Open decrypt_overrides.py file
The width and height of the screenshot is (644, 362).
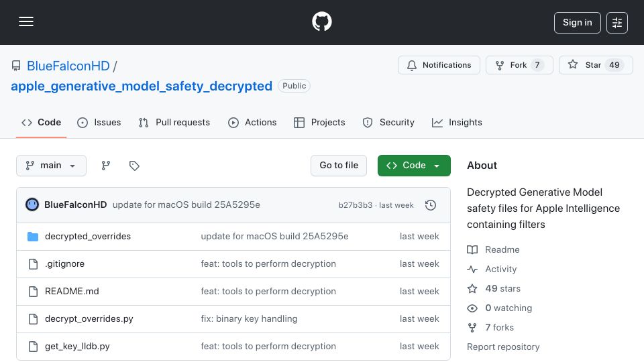coord(89,318)
